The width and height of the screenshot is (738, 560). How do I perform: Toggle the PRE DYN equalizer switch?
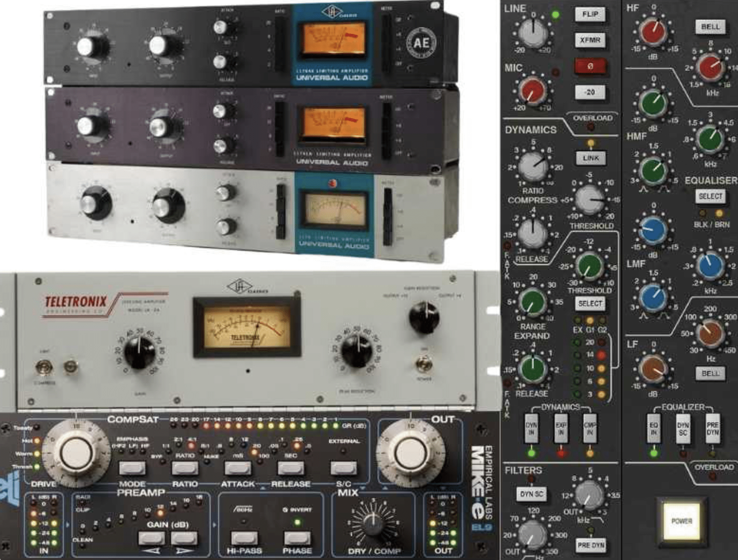(x=712, y=428)
